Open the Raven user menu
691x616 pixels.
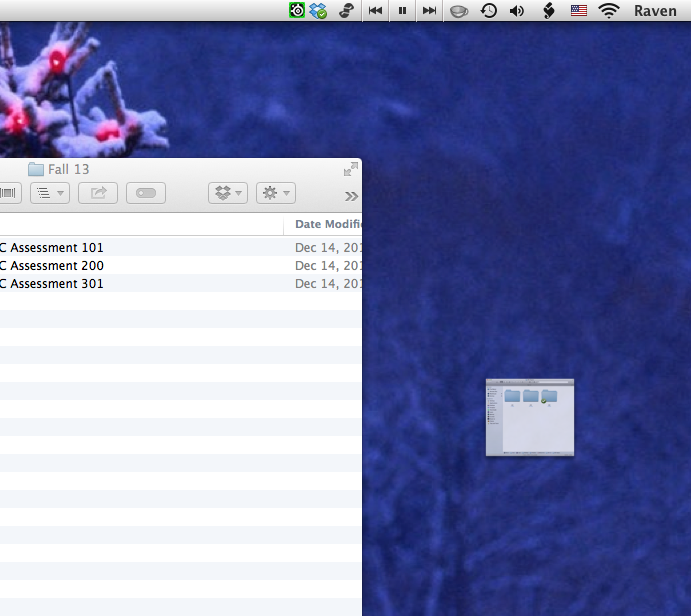[x=655, y=11]
